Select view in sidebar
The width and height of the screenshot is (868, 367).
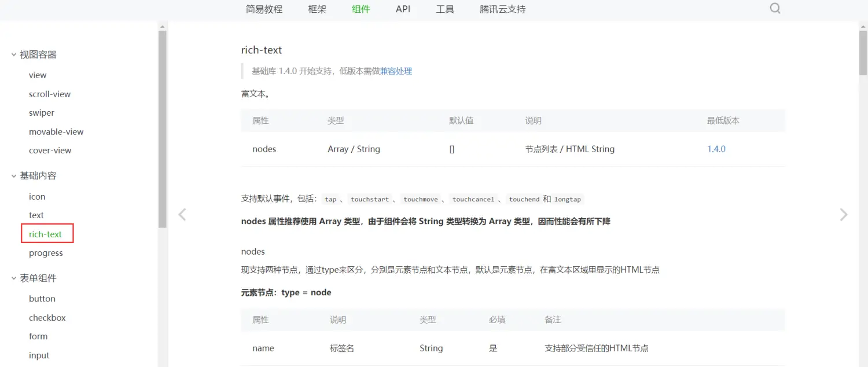(x=38, y=75)
